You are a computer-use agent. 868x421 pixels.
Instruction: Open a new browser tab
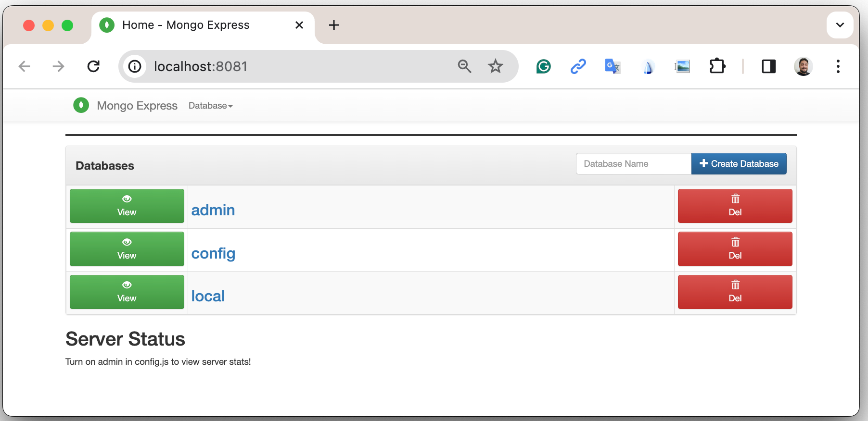click(x=334, y=25)
